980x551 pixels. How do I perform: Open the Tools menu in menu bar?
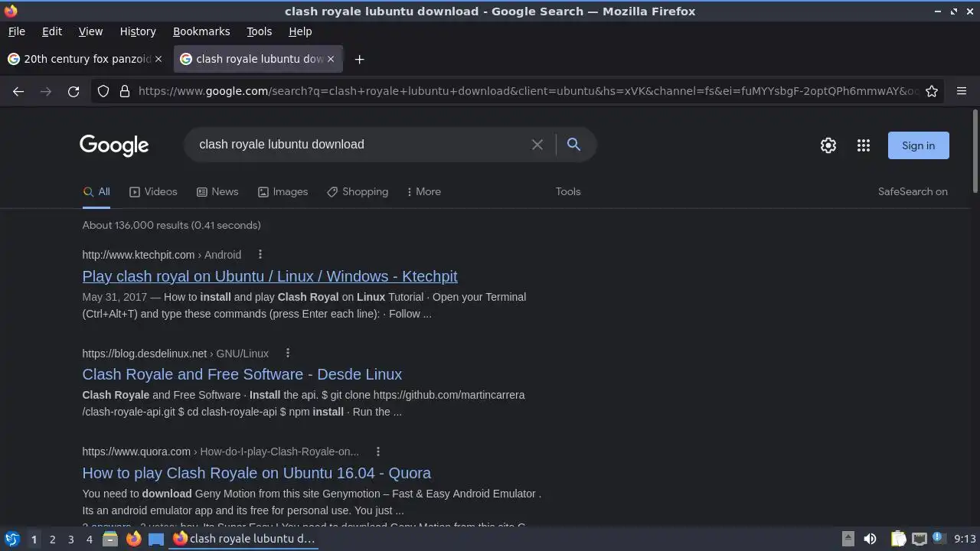point(259,31)
